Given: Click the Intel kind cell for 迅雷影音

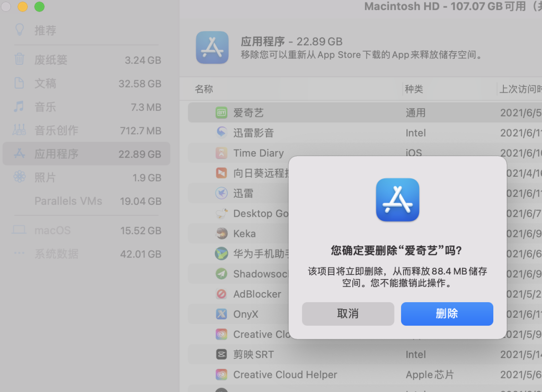Looking at the screenshot, I should click(x=416, y=133).
